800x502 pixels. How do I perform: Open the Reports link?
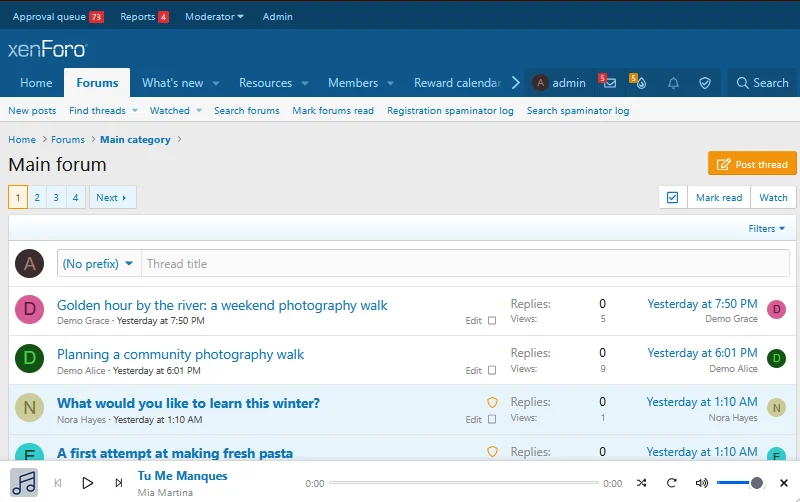[x=144, y=16]
